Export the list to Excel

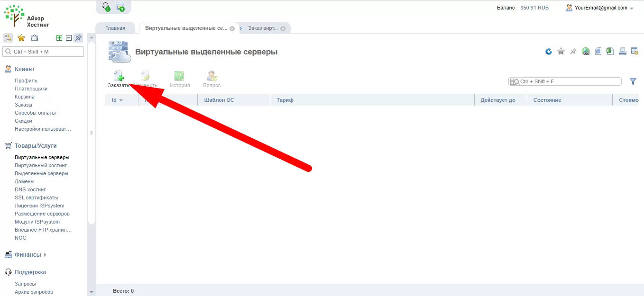point(610,51)
